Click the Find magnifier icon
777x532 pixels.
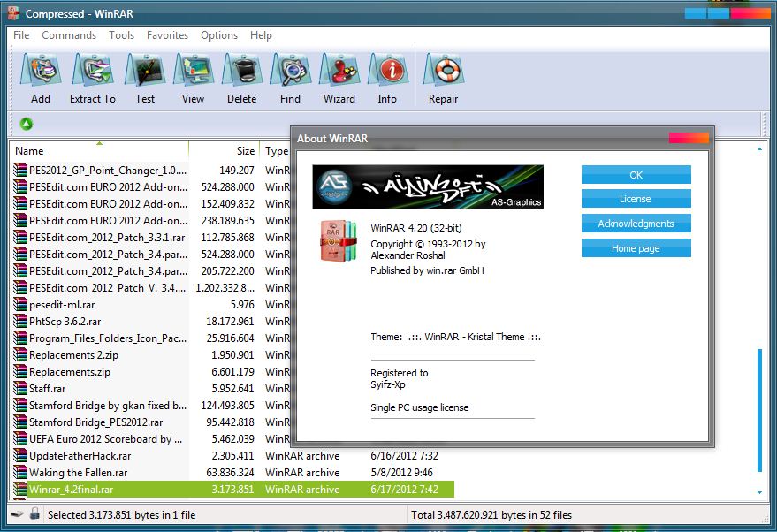coord(291,70)
